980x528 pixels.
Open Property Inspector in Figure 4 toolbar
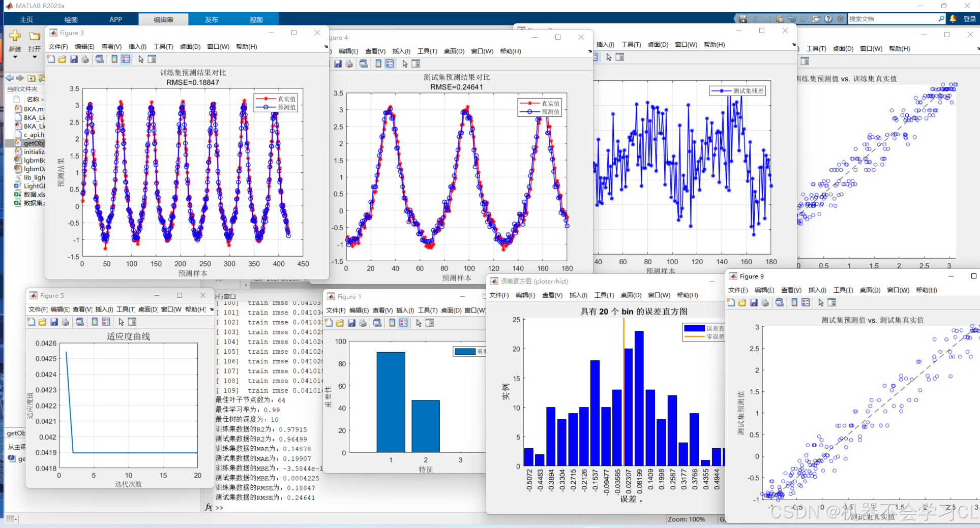coord(416,64)
